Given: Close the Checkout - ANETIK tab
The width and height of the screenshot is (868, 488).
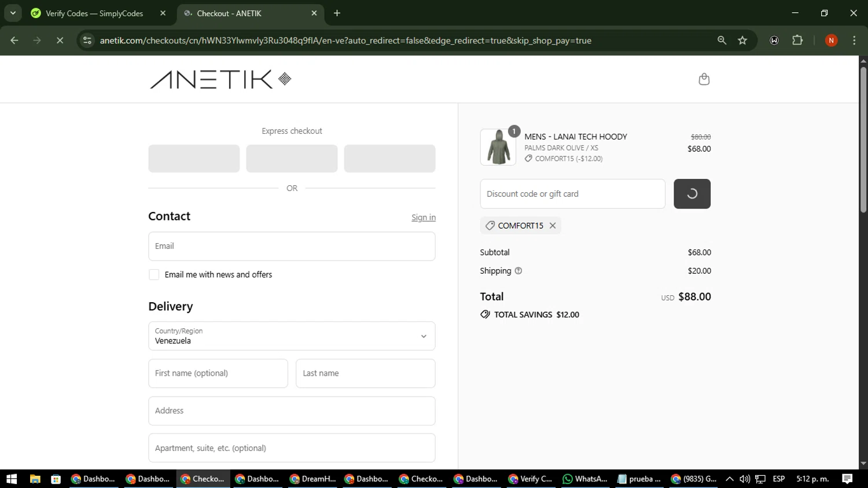Looking at the screenshot, I should (x=314, y=13).
